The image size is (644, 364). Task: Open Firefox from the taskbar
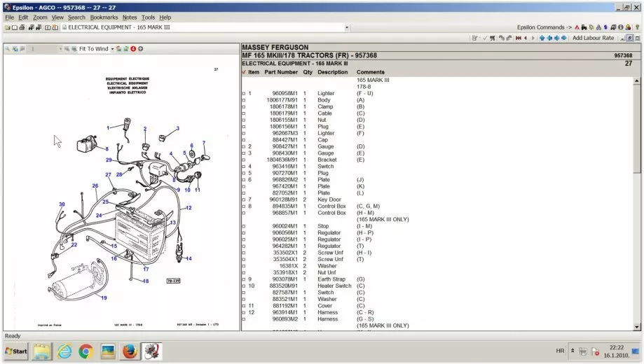(130, 351)
